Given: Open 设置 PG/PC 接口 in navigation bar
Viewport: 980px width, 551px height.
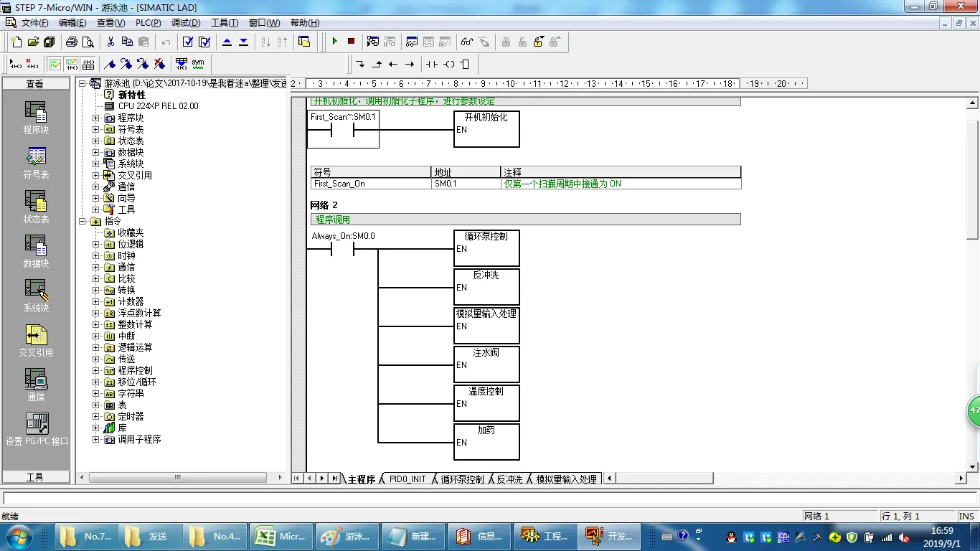Looking at the screenshot, I should 36,430.
